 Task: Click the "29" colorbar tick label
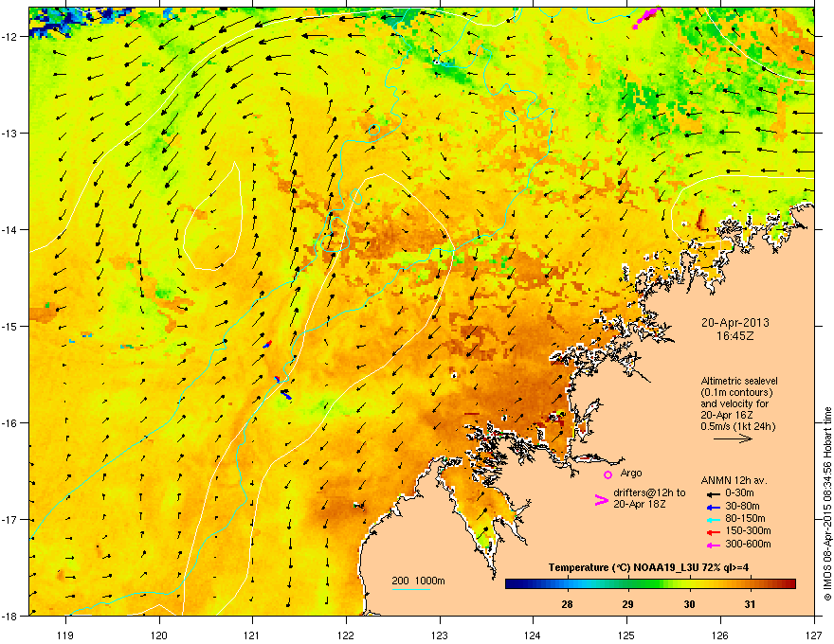tap(628, 604)
